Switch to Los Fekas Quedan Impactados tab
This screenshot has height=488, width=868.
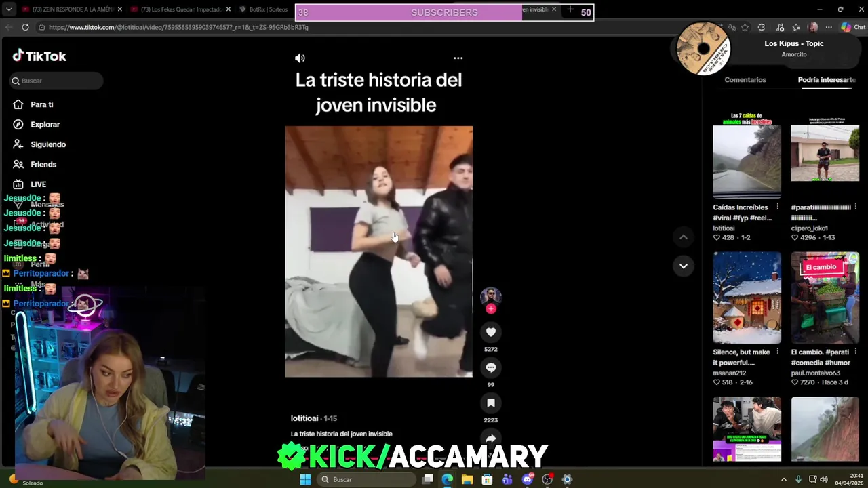pyautogui.click(x=180, y=9)
